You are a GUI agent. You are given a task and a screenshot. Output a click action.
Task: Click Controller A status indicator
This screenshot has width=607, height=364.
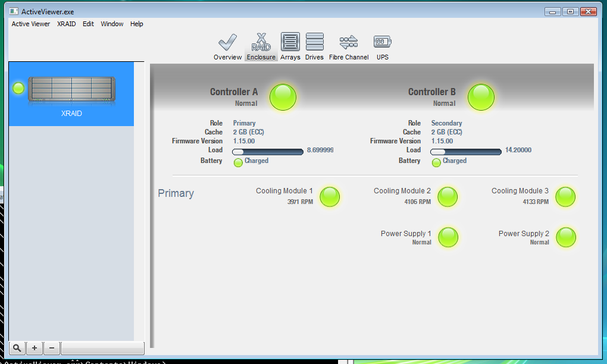click(x=283, y=97)
